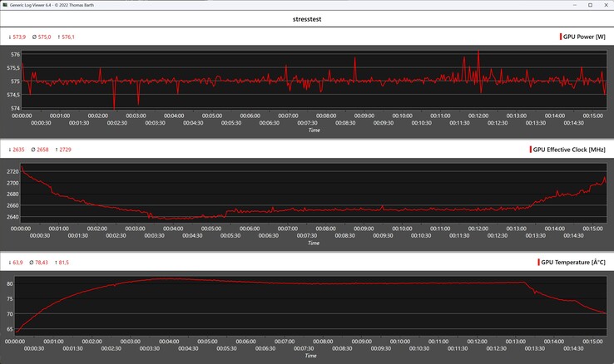Select the GPU Temperature legend label
The width and height of the screenshot is (614, 364).
pyautogui.click(x=572, y=263)
